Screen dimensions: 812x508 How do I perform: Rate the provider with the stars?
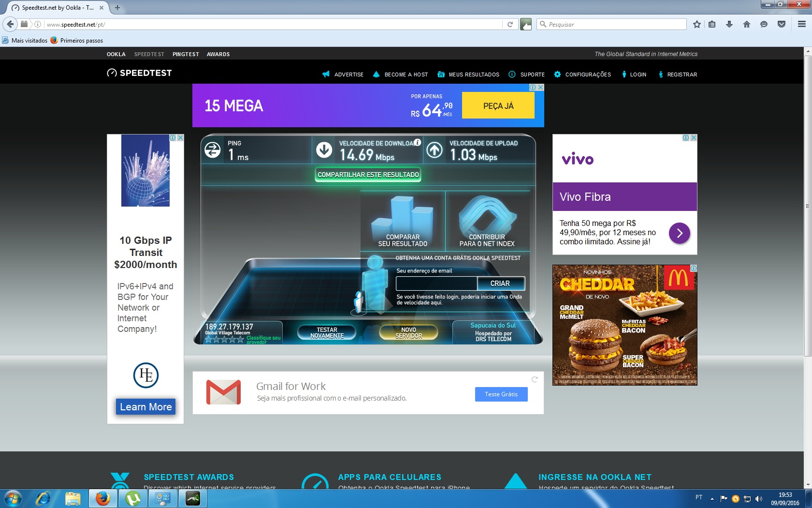224,340
